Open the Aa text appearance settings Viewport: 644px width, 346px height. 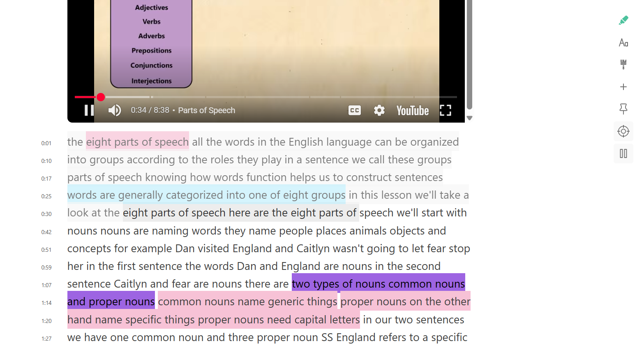(x=623, y=42)
